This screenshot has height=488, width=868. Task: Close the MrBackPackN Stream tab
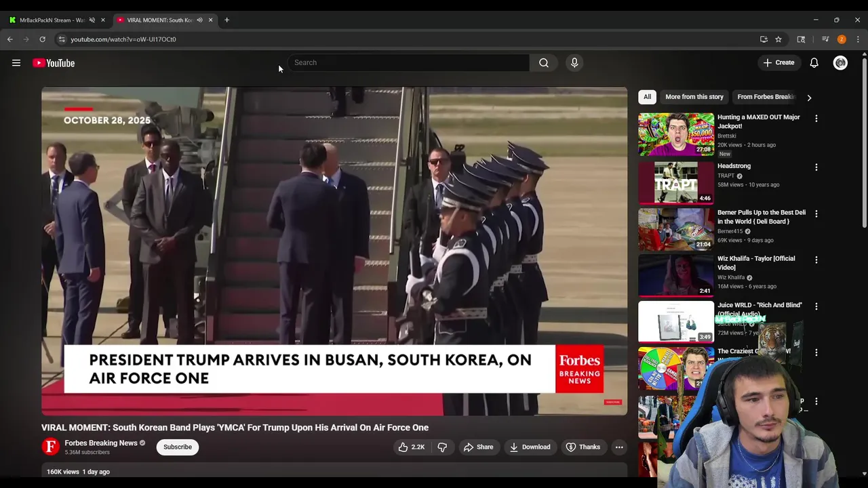point(103,20)
